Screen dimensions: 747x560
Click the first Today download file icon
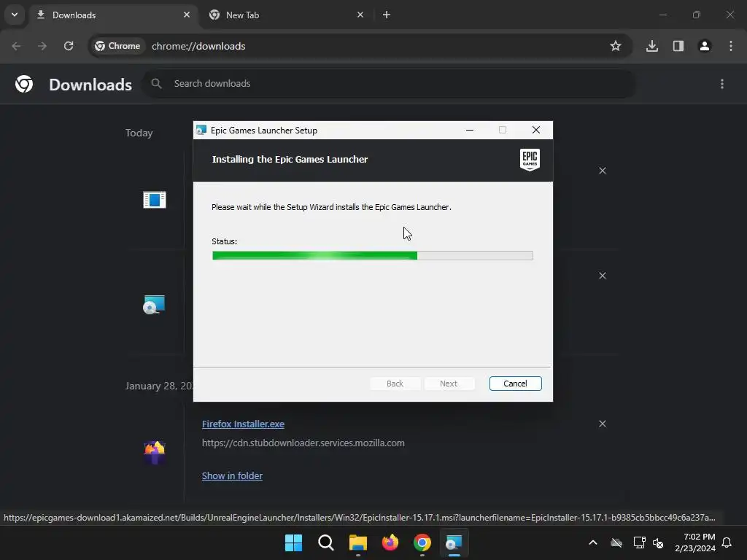pos(155,200)
